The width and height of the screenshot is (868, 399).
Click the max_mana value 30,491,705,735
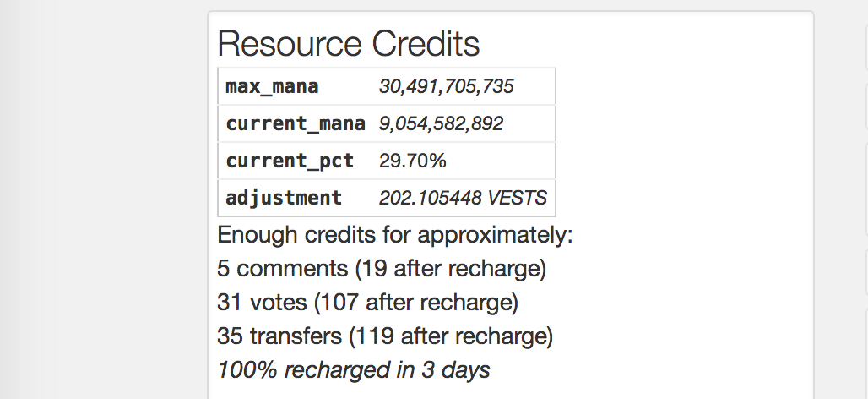(446, 86)
